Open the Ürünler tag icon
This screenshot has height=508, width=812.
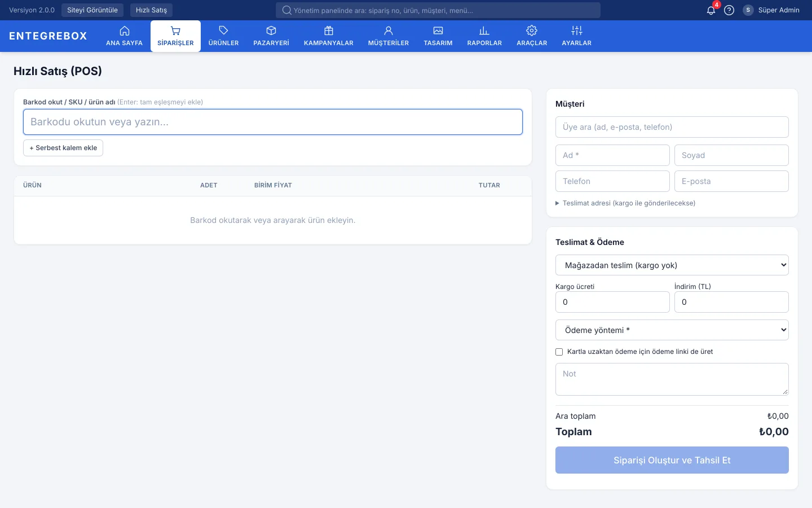[223, 31]
